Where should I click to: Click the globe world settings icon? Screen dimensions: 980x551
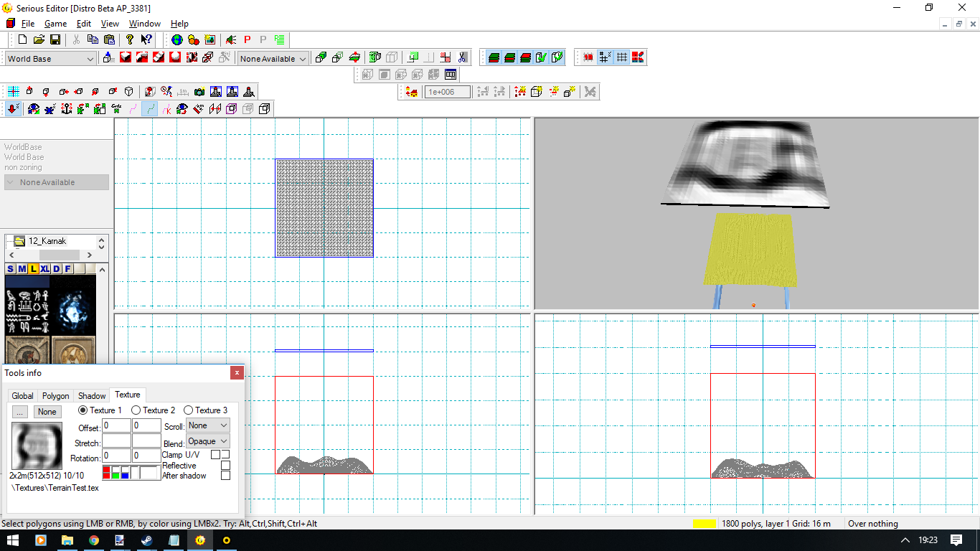point(176,40)
